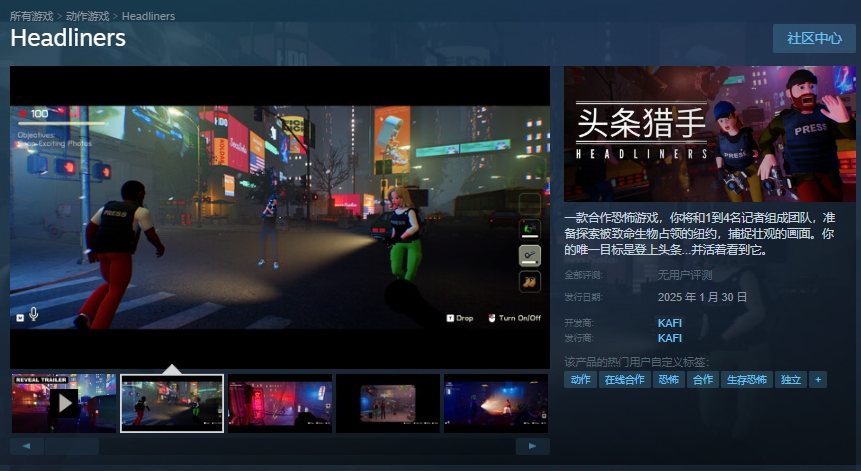The image size is (861, 471).
Task: Click the flashlight item slot icon
Action: (x=529, y=256)
